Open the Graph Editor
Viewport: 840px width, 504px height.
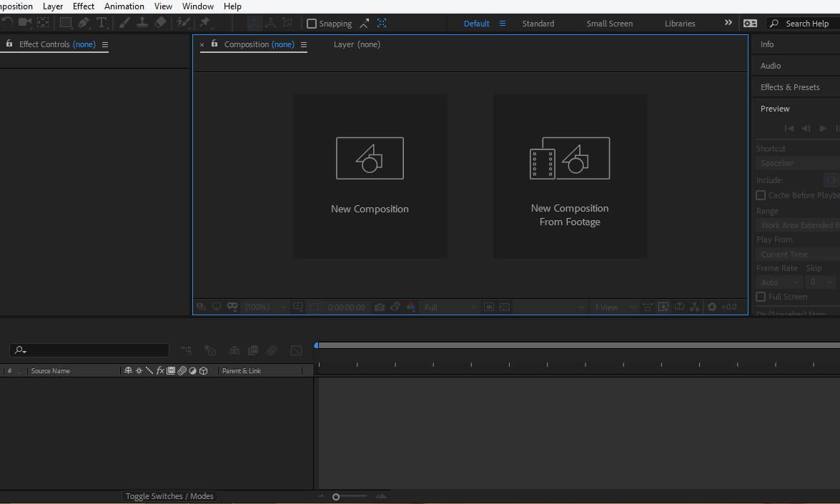click(x=297, y=350)
